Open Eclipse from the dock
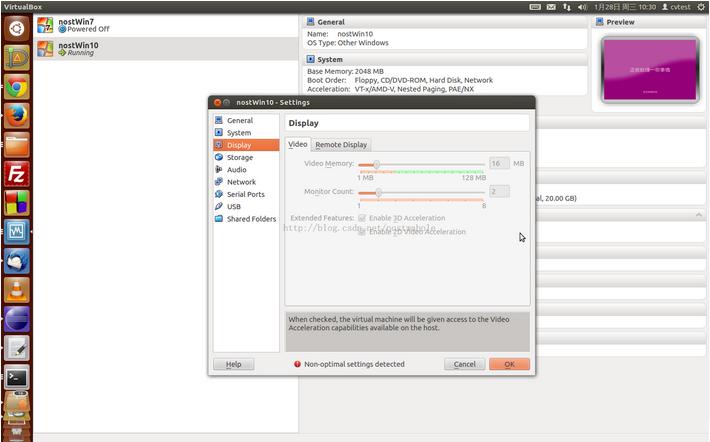Viewport: 710px width, 442px height. click(16, 319)
